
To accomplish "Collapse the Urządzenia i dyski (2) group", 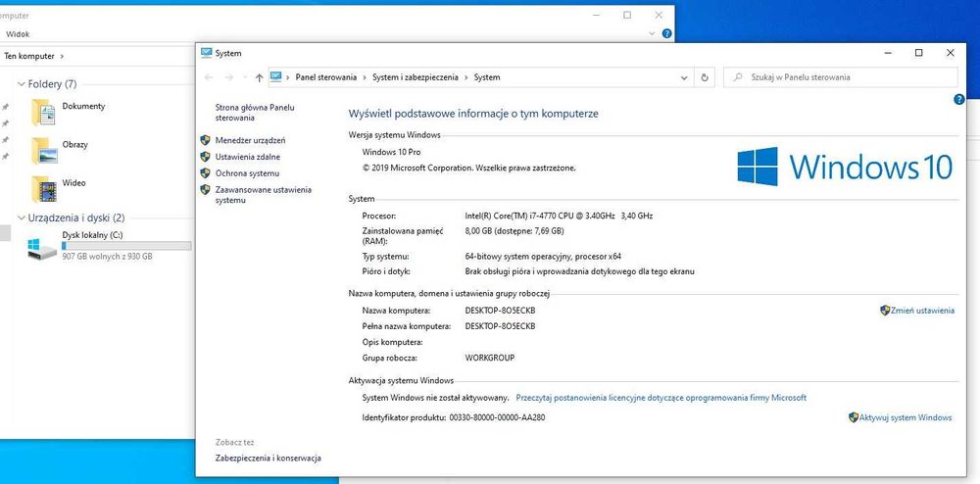I will (x=22, y=218).
